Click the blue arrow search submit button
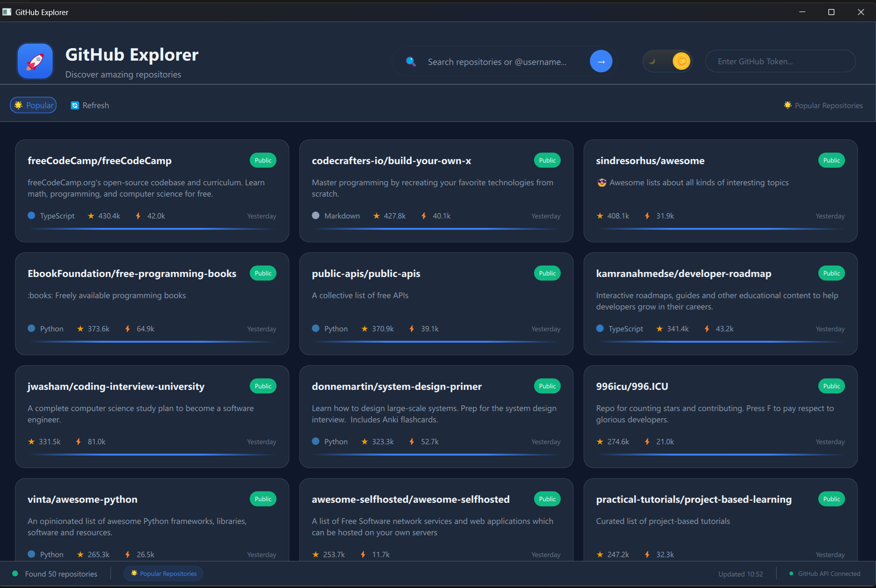Image resolution: width=876 pixels, height=588 pixels. 601,61
